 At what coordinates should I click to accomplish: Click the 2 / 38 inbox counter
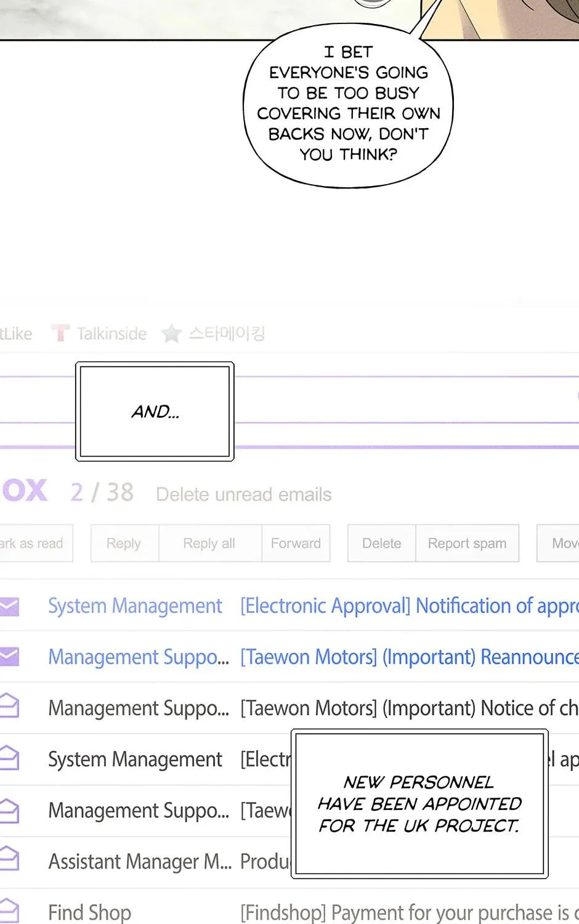pyautogui.click(x=102, y=492)
